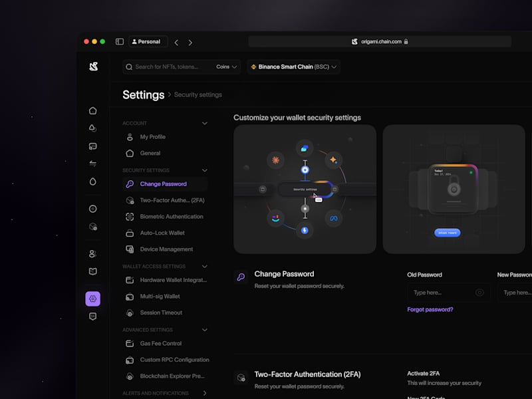Click the padlock icon in address bar
The height and width of the screenshot is (399, 532).
coord(406,41)
